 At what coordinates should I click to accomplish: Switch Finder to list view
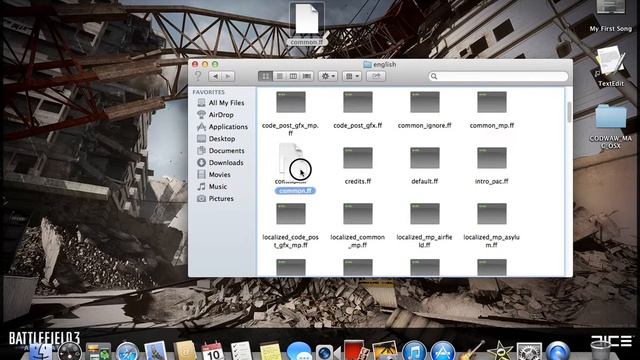coord(280,76)
